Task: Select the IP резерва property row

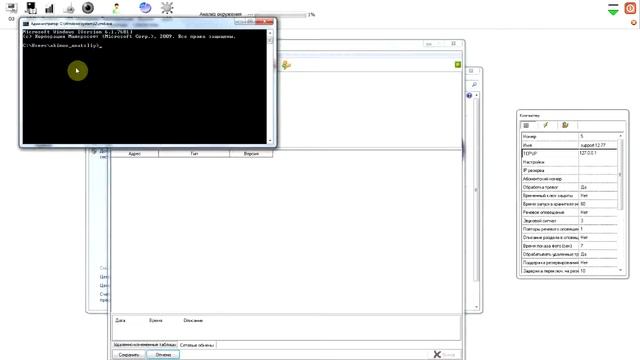Action: pyautogui.click(x=569, y=170)
